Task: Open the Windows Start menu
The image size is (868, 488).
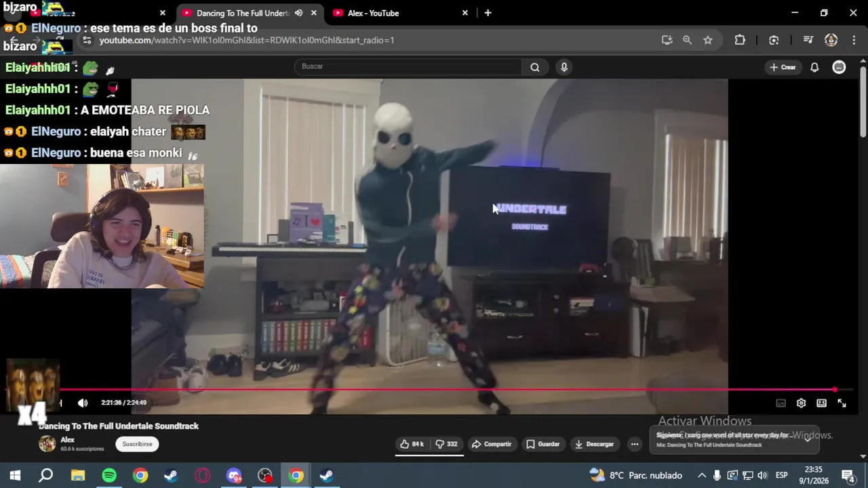Action: tap(15, 475)
